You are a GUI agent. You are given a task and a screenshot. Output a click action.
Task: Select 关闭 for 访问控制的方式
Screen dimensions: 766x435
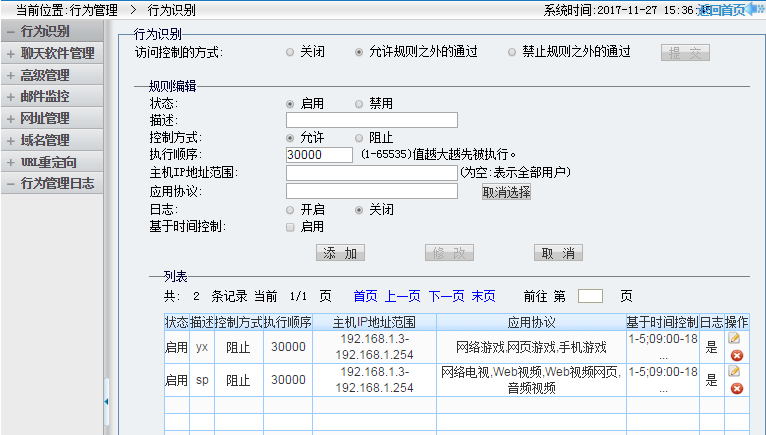(290, 52)
